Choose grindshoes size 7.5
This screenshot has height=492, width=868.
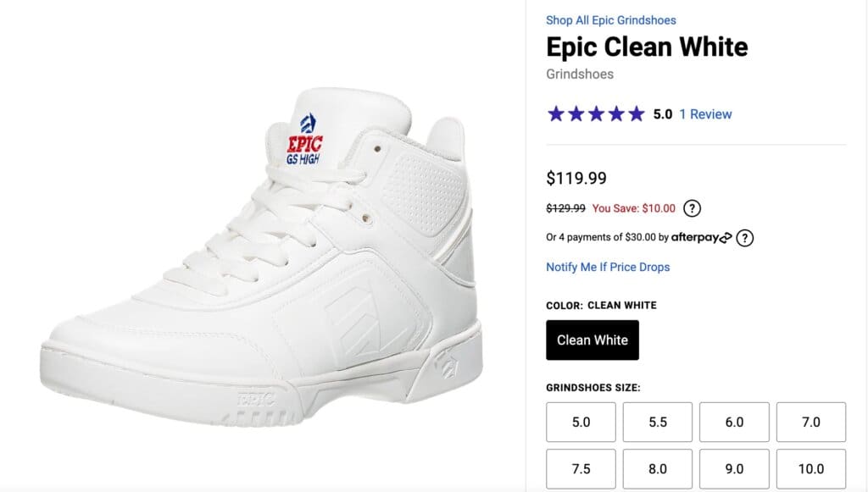581,468
